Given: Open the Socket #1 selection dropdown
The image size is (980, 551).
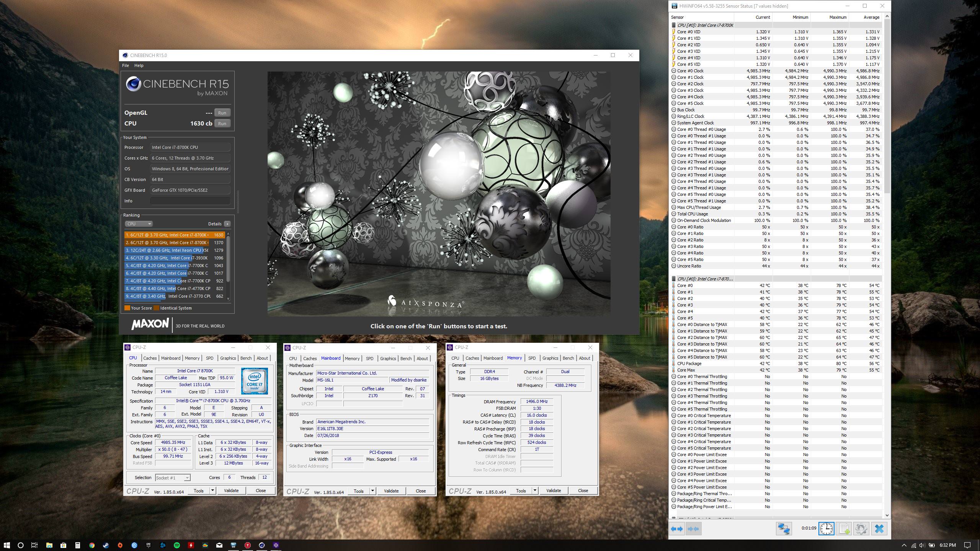Looking at the screenshot, I should click(x=173, y=478).
